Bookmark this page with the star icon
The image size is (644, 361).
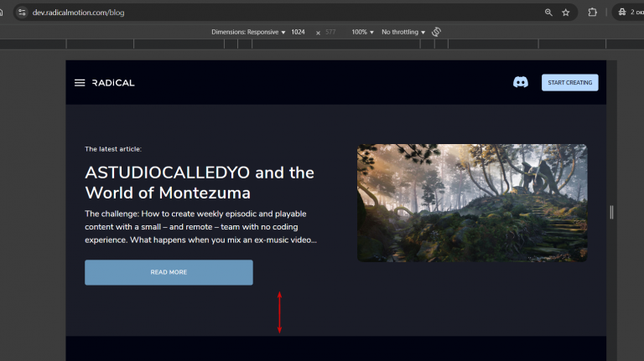[x=565, y=13]
